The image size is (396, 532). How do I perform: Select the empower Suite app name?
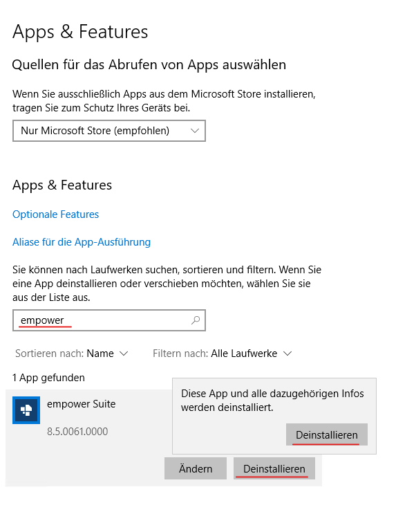[82, 404]
